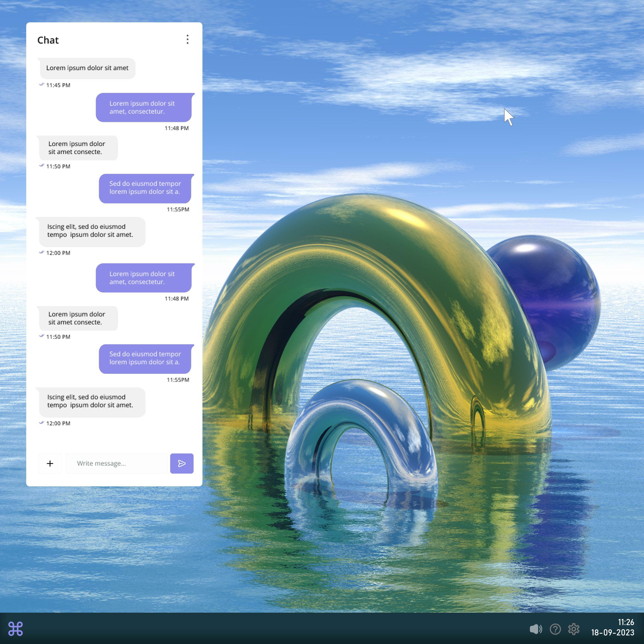
Task: Click the read checkmark beside first 12:00 PM
Action: pos(42,252)
